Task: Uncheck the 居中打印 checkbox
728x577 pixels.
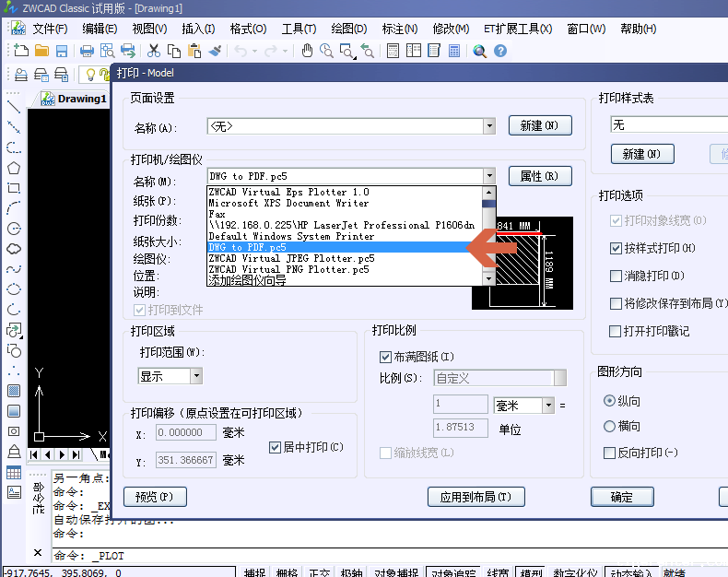Action: coord(275,447)
